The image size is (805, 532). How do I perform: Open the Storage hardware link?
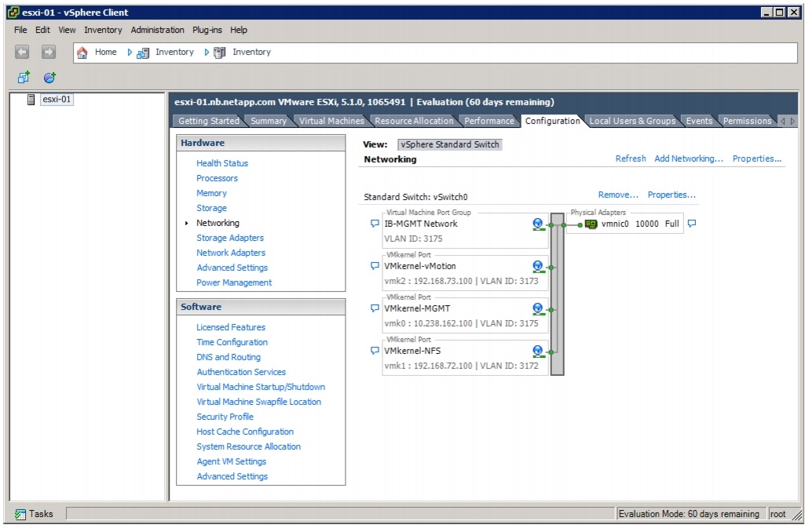[x=211, y=208]
